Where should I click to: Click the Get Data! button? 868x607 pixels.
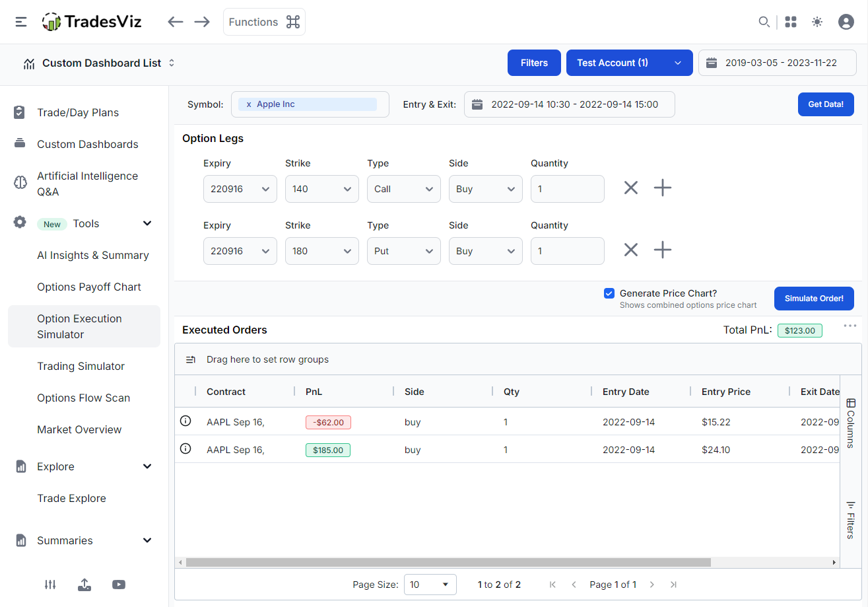(x=826, y=104)
